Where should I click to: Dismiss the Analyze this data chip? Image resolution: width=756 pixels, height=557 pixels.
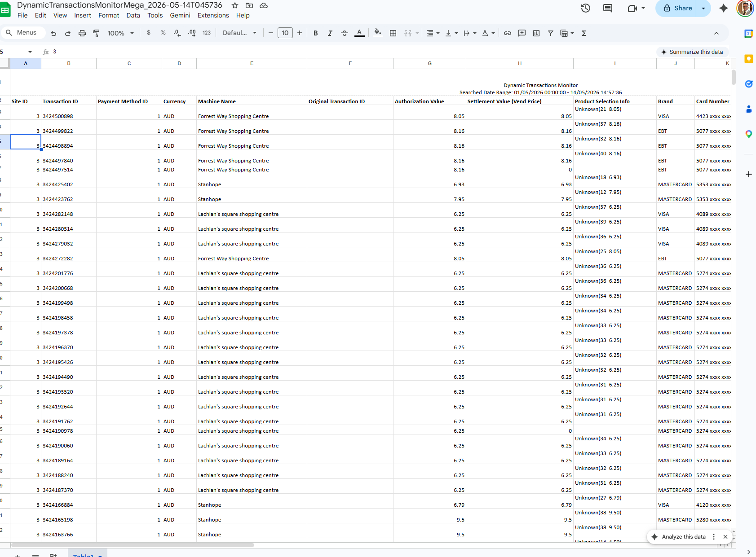tap(725, 537)
